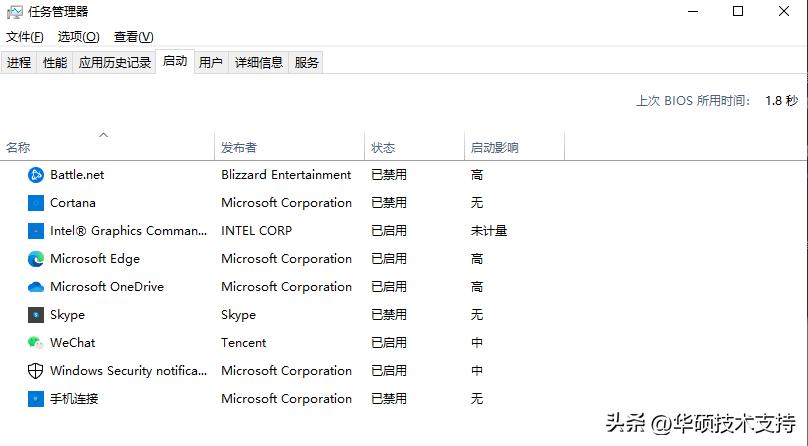
Task: Select the 启动 tab
Action: (175, 61)
